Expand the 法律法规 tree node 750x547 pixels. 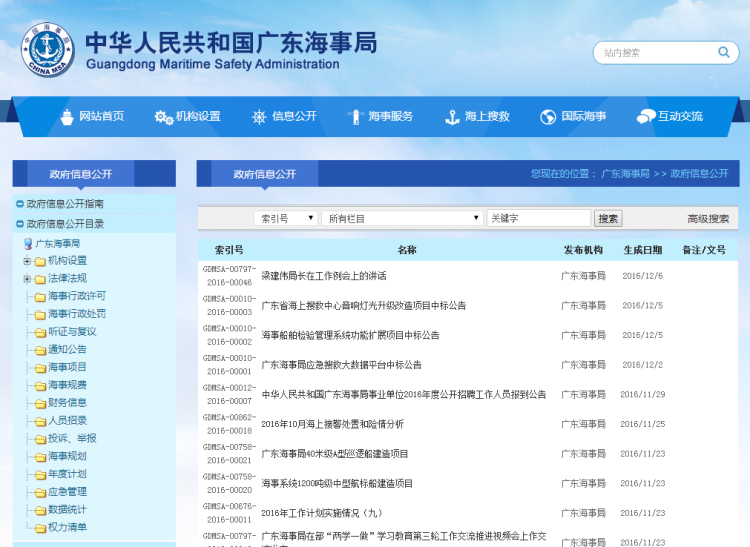(27, 278)
